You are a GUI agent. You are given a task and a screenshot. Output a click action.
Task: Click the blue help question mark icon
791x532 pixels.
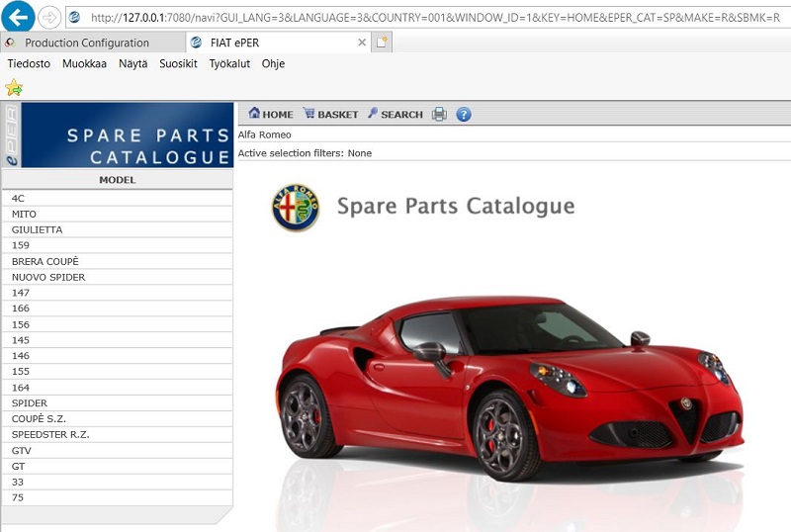tap(464, 114)
